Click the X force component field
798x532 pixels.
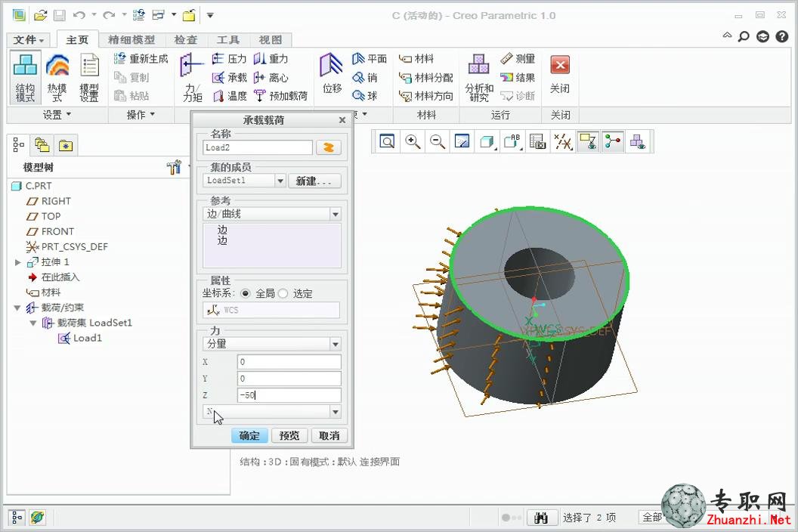[289, 361]
